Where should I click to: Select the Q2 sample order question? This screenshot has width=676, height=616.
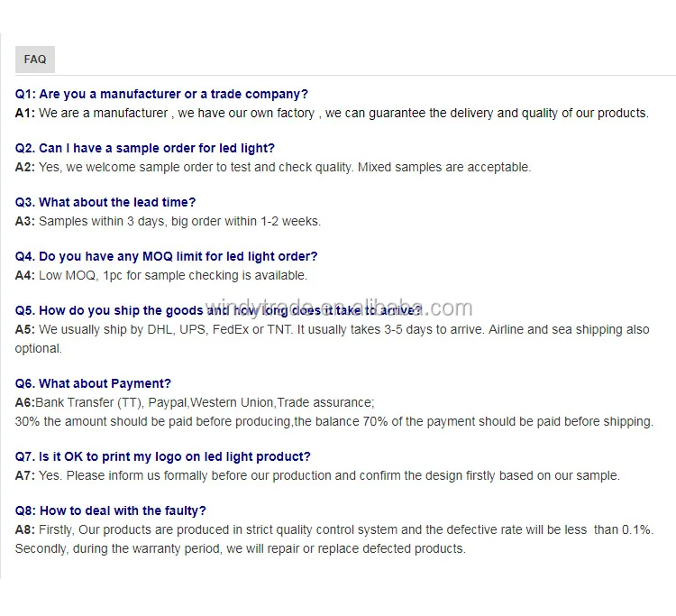[145, 148]
